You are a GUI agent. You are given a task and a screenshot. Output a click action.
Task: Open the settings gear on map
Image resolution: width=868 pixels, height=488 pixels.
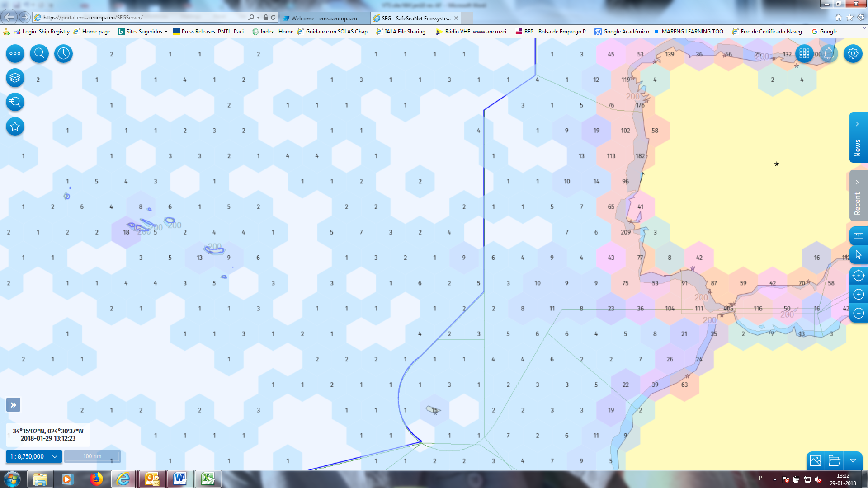click(x=853, y=53)
